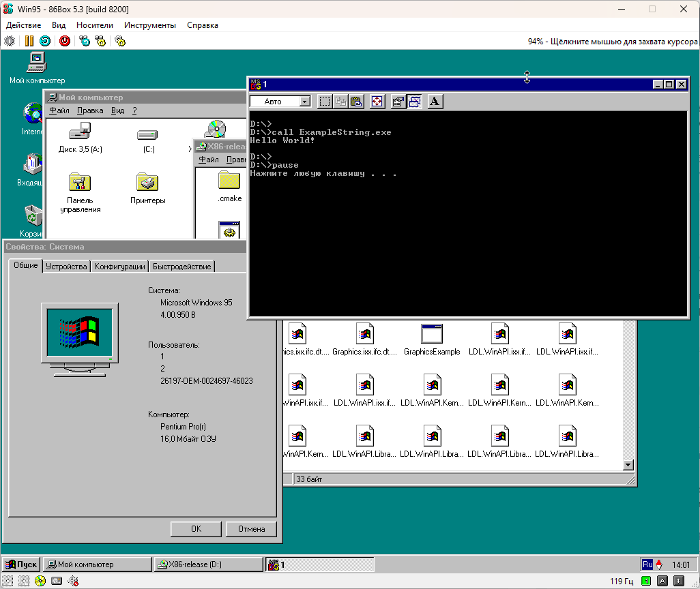The image size is (700, 589).
Task: Pause the emulated machine in 86Box toolbar
Action: pos(29,41)
